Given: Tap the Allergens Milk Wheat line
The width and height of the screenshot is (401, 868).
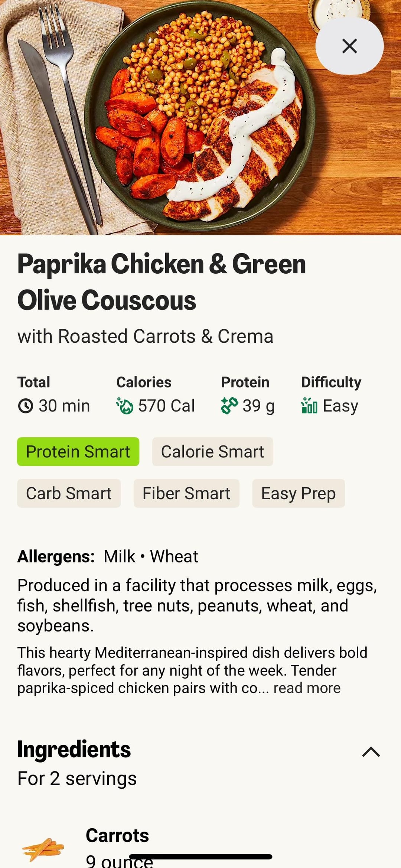Looking at the screenshot, I should (108, 557).
